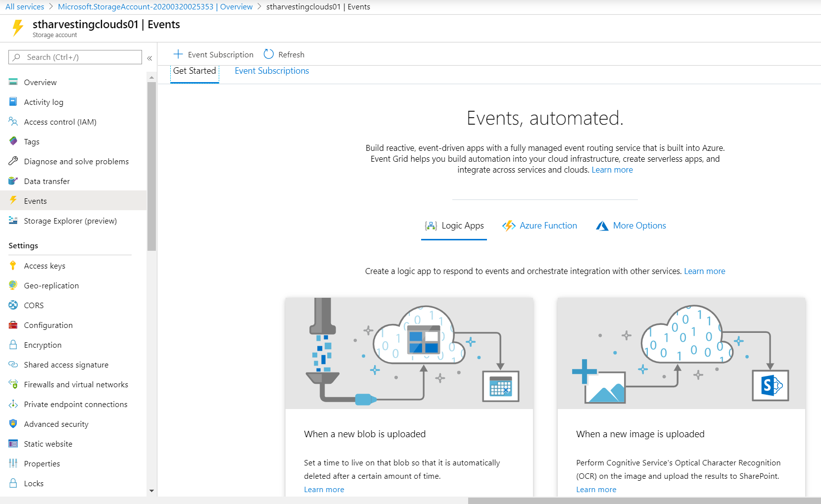Click the Private endpoint connections icon
Viewport: 821px width, 504px height.
point(13,404)
